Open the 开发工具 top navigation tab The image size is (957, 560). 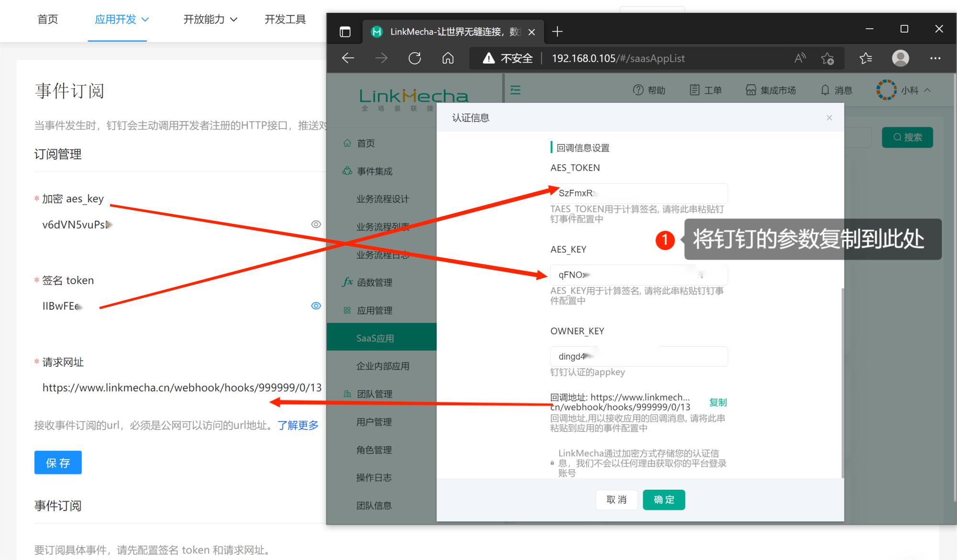[x=285, y=20]
